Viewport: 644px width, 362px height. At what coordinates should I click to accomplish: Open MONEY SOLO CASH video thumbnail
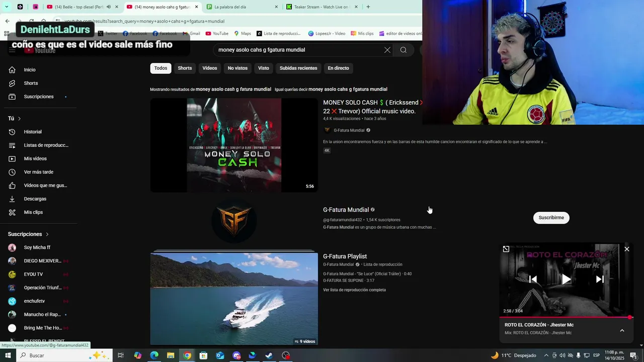coord(234,145)
